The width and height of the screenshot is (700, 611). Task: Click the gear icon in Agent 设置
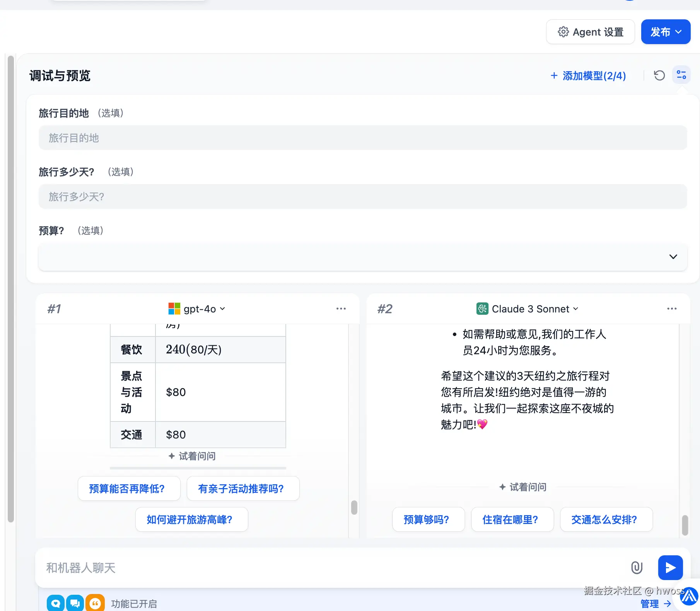[563, 32]
